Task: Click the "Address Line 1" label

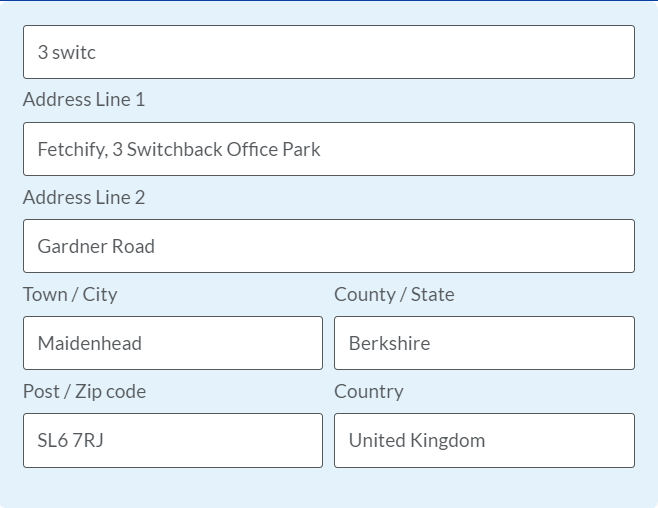Action: tap(84, 100)
